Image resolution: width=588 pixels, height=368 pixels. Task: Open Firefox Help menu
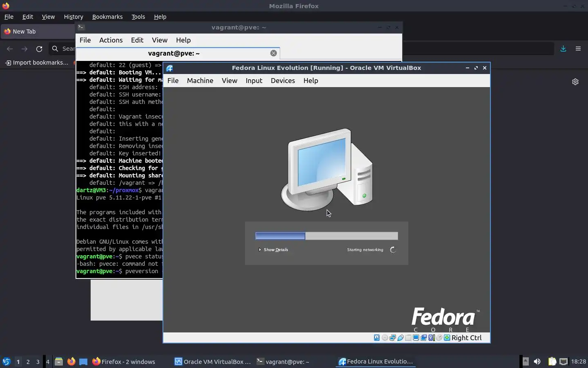click(x=160, y=17)
